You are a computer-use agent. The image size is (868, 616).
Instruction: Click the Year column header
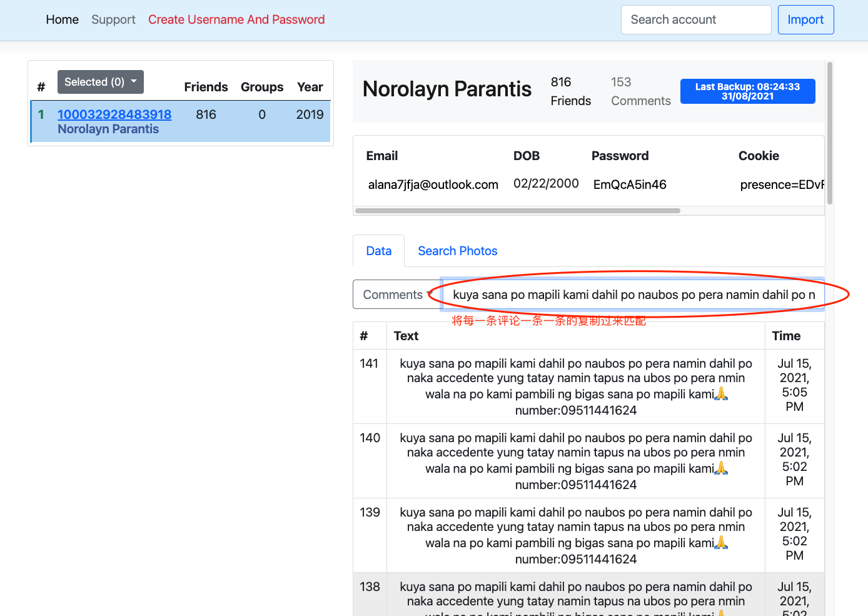(x=310, y=87)
